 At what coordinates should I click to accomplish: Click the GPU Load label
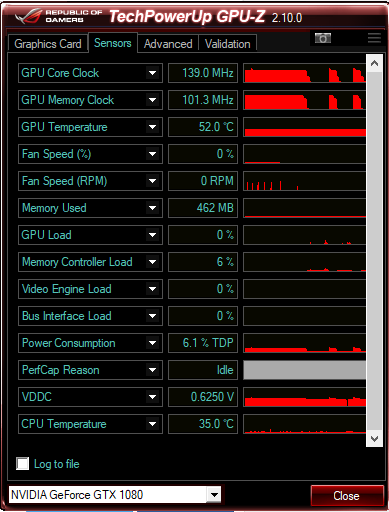click(x=46, y=235)
